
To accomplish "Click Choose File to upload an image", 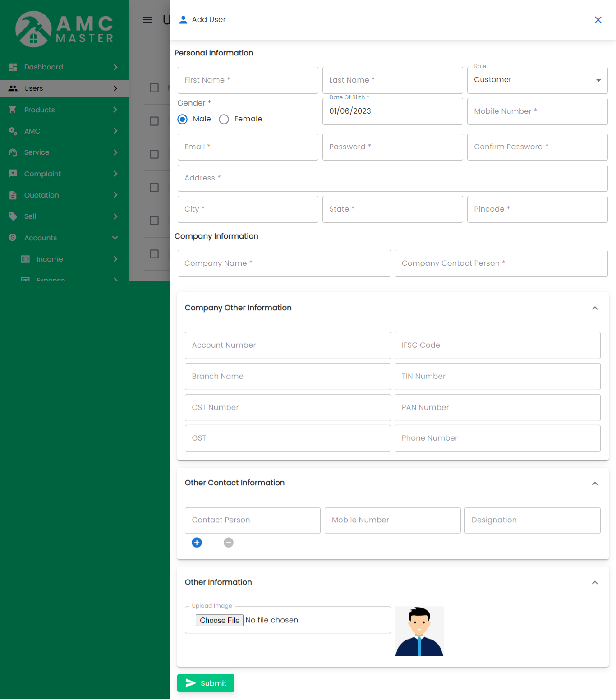I will pyautogui.click(x=219, y=620).
